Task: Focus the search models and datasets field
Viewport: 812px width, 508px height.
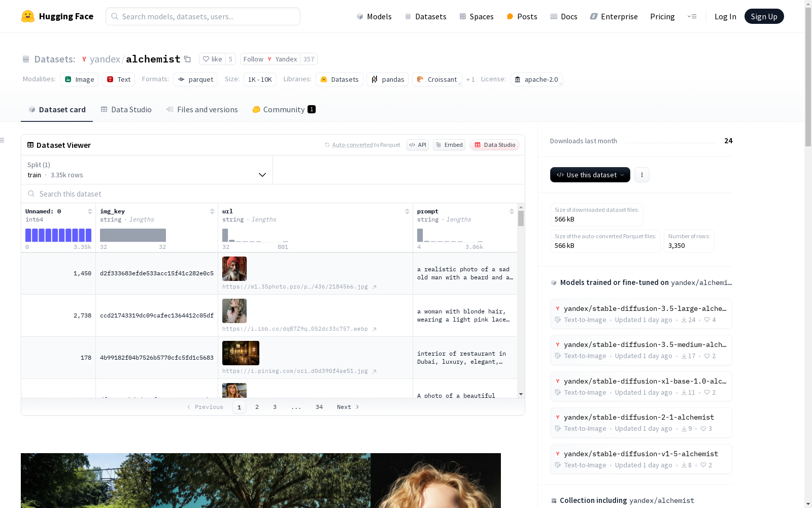Action: (x=203, y=16)
